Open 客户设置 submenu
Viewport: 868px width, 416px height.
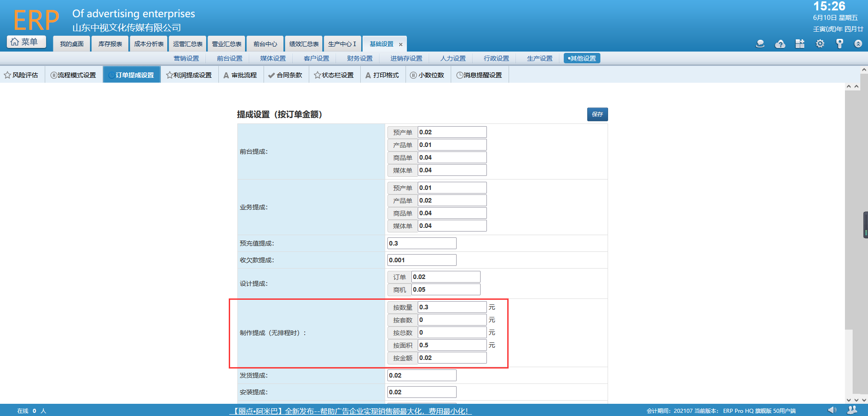click(x=316, y=58)
